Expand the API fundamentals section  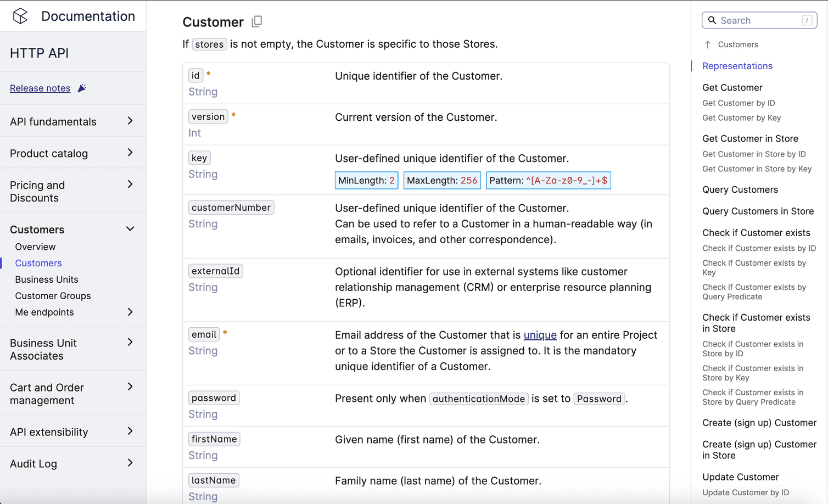click(130, 121)
